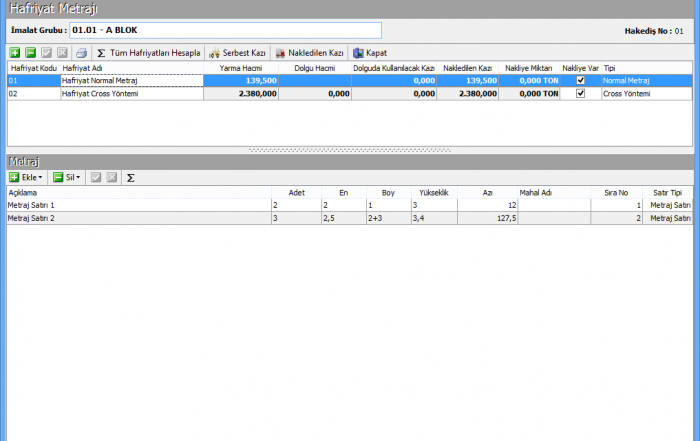Click Tüm Hafriyatları Hesapla button
Viewport: 700px width, 441px height.
[x=149, y=52]
